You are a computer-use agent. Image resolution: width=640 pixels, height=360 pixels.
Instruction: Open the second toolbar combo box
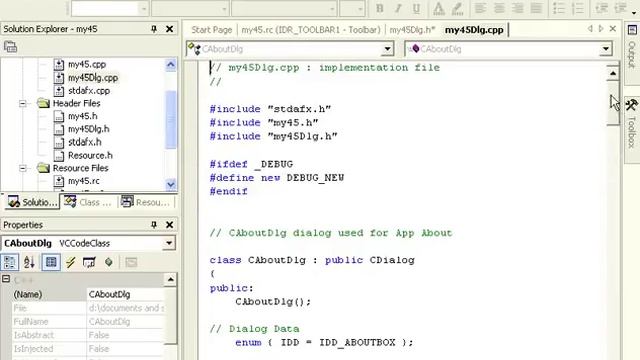(x=224, y=9)
